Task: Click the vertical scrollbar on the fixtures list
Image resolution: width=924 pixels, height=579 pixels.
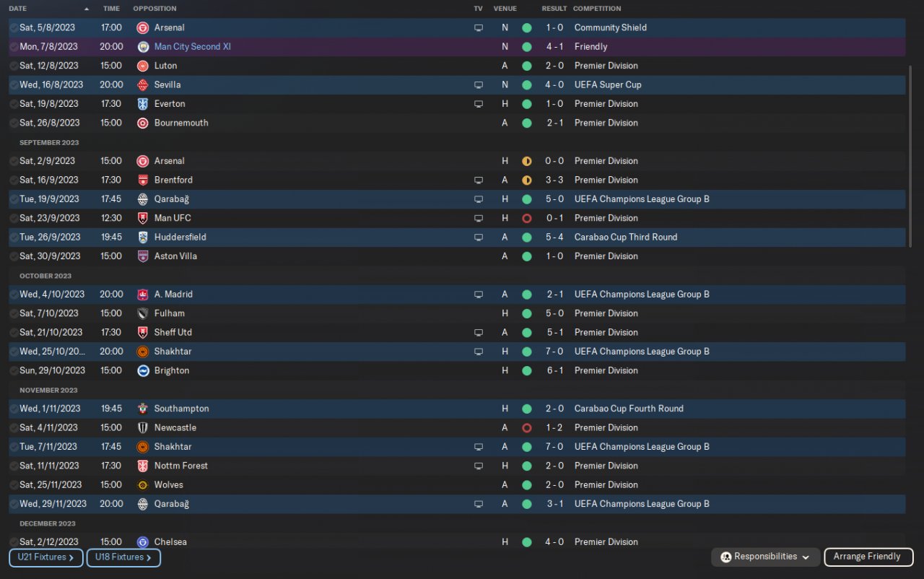Action: pos(909,155)
